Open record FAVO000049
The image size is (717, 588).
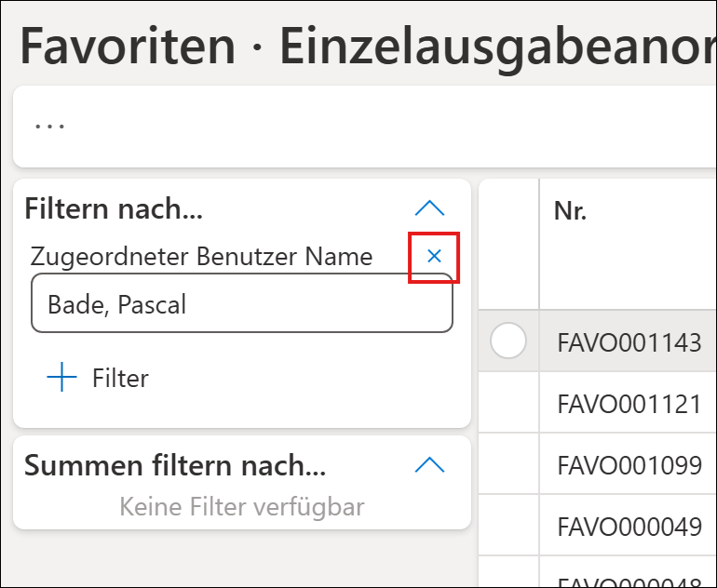tap(629, 526)
